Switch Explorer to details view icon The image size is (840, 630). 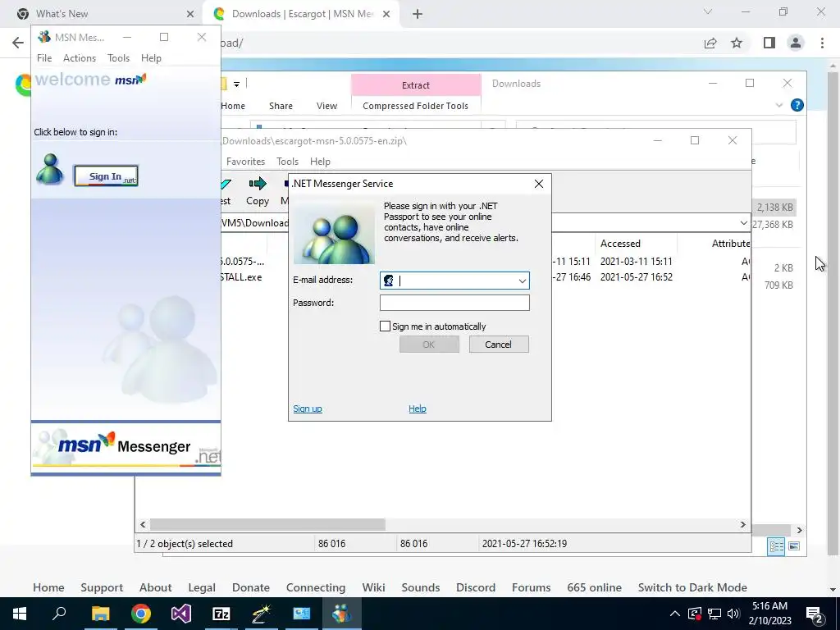776,546
